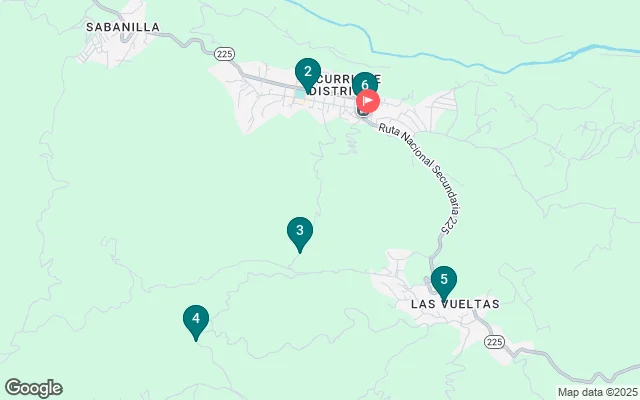Select the LAS VUELTAS place label
The height and width of the screenshot is (400, 640).
tap(455, 304)
